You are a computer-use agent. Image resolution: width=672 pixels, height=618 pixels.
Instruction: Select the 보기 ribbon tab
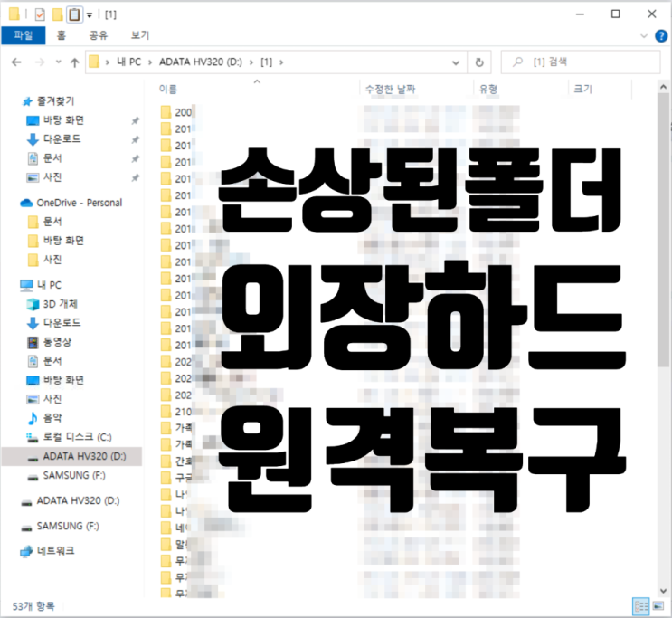pos(140,35)
